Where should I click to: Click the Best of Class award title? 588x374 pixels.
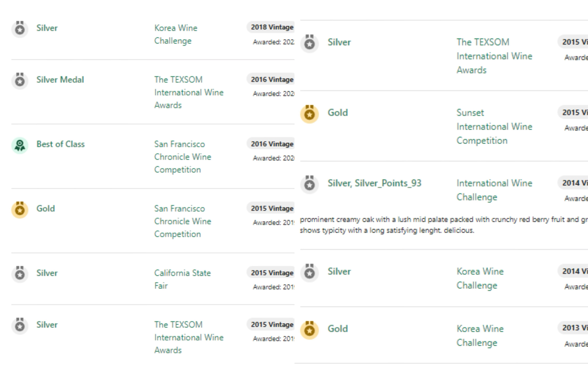(61, 144)
